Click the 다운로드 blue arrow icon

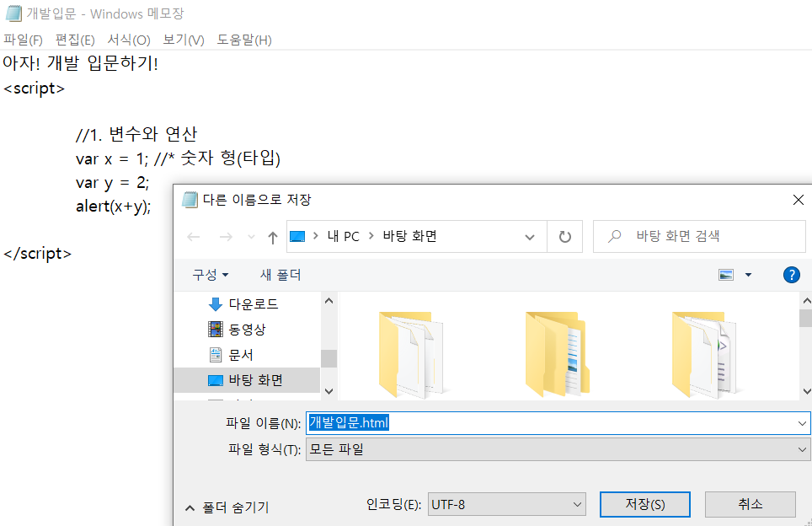coord(216,304)
